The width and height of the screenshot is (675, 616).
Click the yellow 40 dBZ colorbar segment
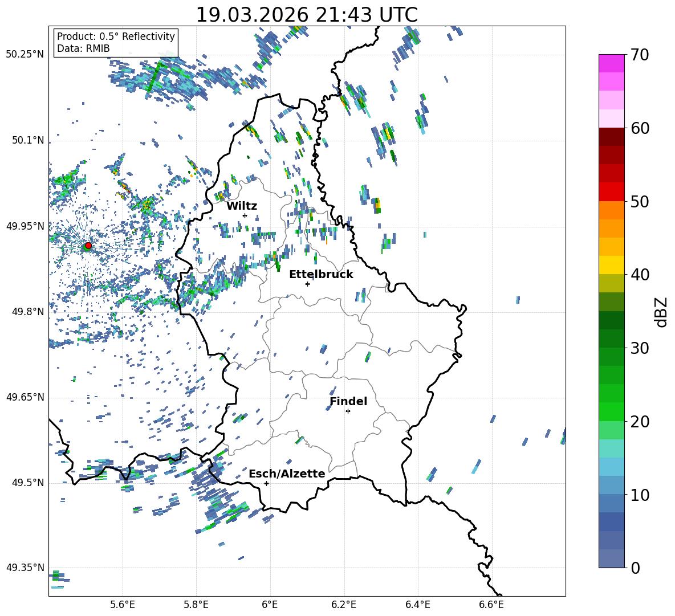[612, 265]
